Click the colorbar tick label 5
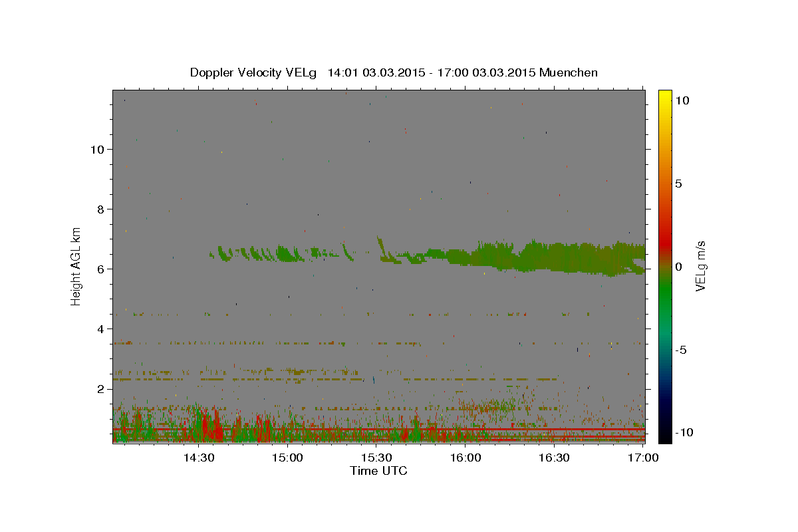The width and height of the screenshot is (798, 532). coord(678,184)
